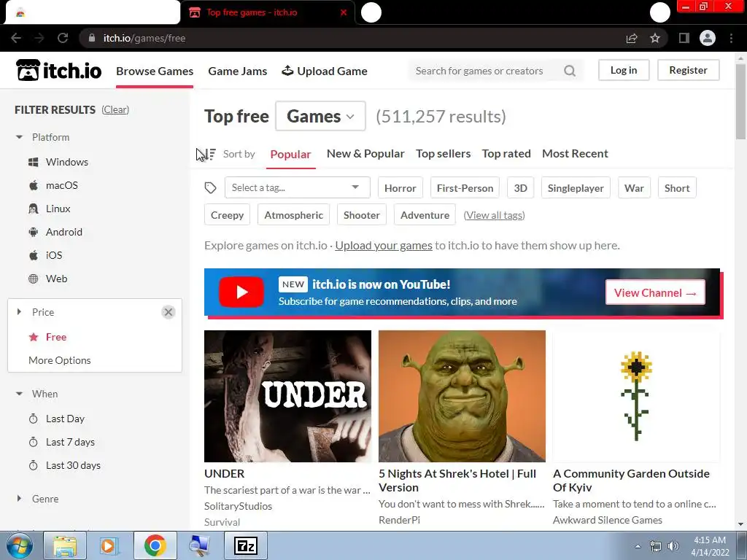Click the Last 30 days clock icon

pos(34,465)
